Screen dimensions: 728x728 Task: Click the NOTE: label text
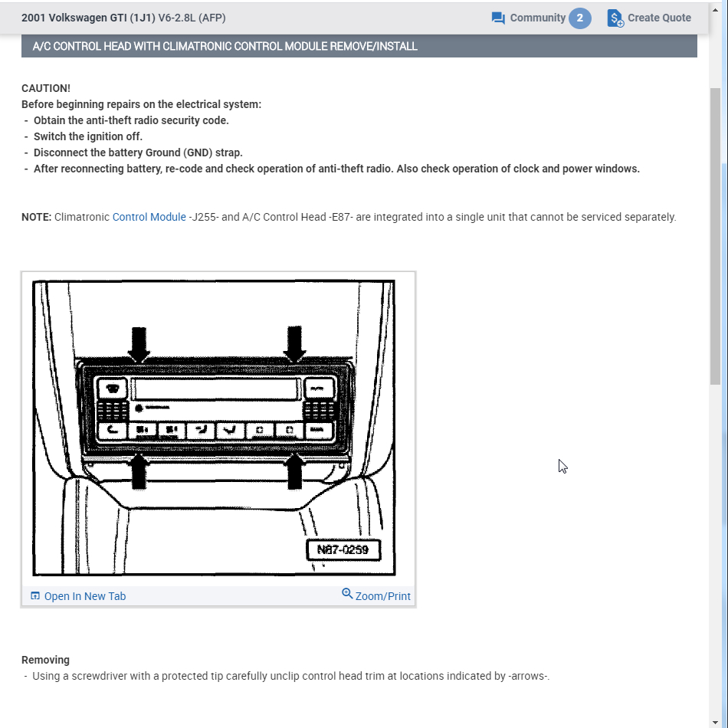[x=36, y=217]
